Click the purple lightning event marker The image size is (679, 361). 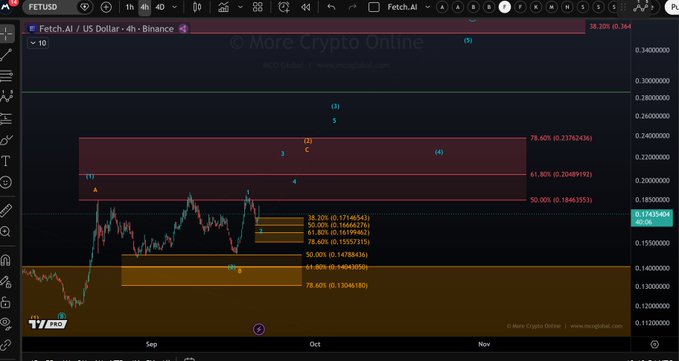(259, 329)
